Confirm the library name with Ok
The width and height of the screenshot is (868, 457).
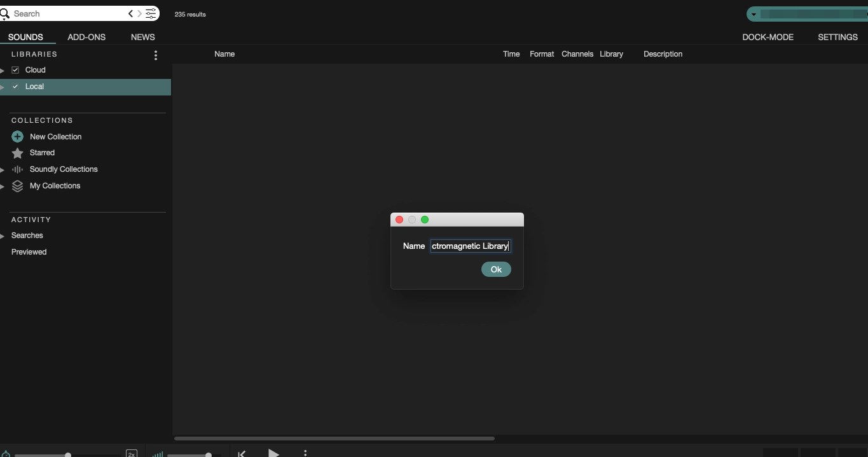[496, 269]
